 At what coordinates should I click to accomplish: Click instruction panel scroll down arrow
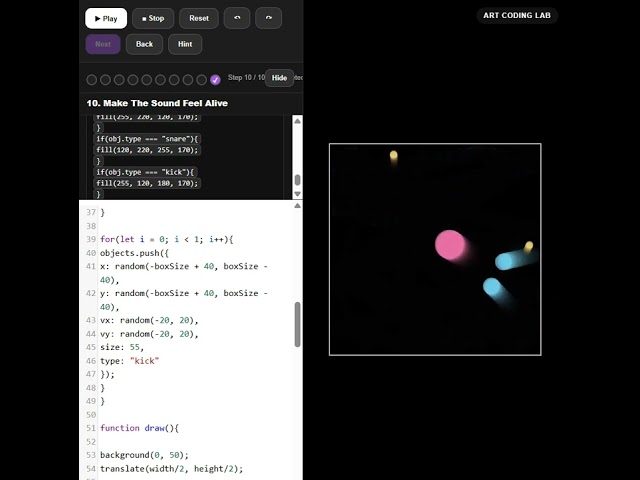click(298, 194)
